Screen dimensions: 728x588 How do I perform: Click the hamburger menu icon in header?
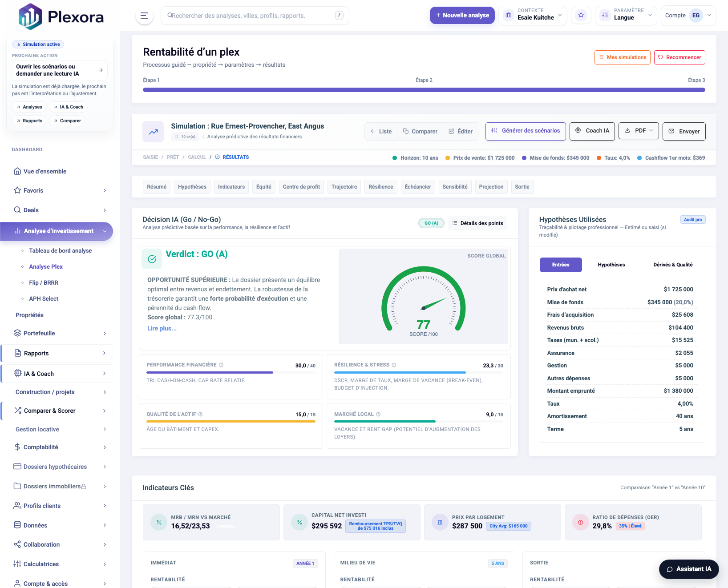144,16
